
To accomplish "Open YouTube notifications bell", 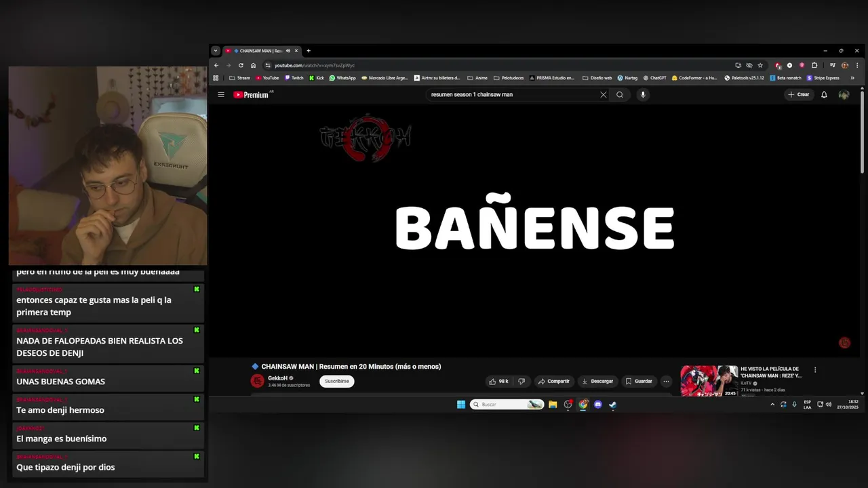I will click(824, 95).
